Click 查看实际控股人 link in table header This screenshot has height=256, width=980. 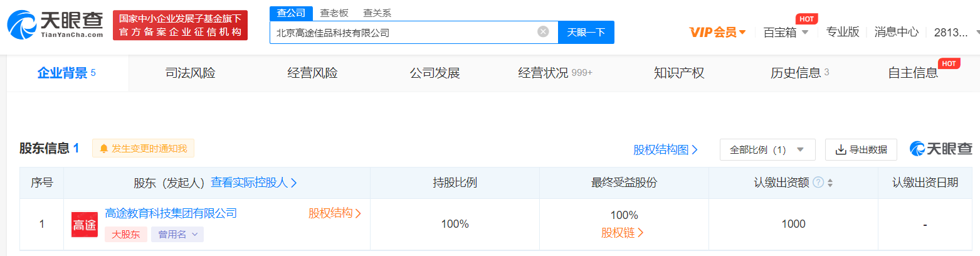pyautogui.click(x=254, y=183)
